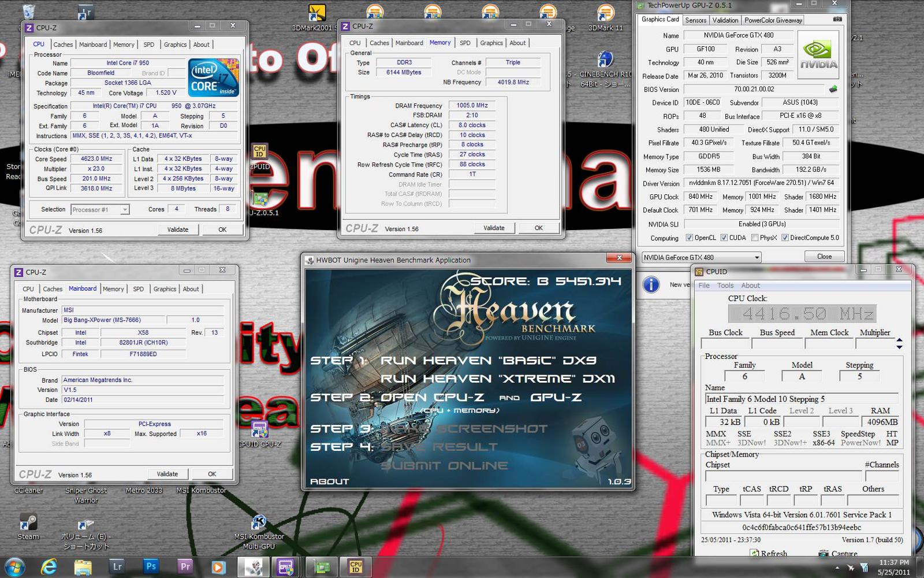Viewport: 924px width, 578px height.
Task: Open the Volume (E) shortcut on the desktop
Action: pyautogui.click(x=85, y=533)
